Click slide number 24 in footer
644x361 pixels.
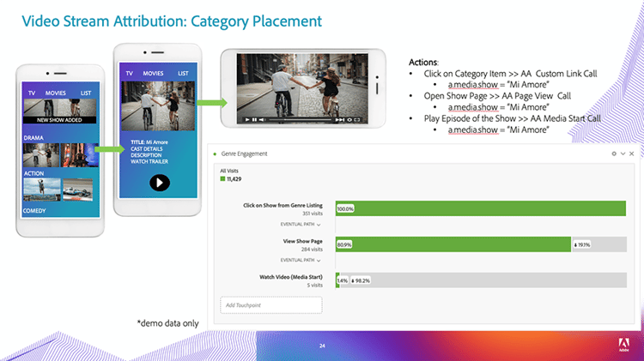pyautogui.click(x=322, y=346)
